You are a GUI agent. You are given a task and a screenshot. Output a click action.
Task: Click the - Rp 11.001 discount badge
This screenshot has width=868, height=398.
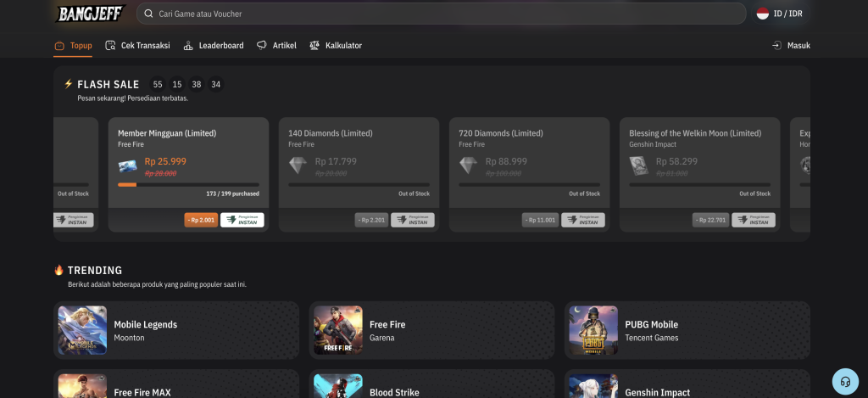click(x=540, y=220)
